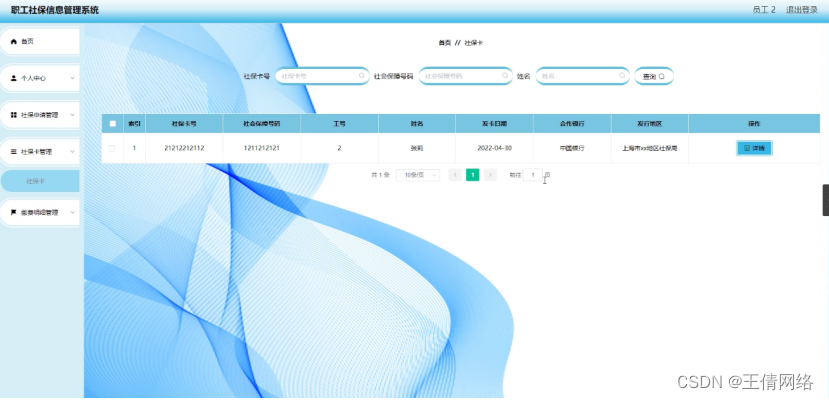Click the 员工 2 user label
829x400 pixels.
click(x=764, y=10)
